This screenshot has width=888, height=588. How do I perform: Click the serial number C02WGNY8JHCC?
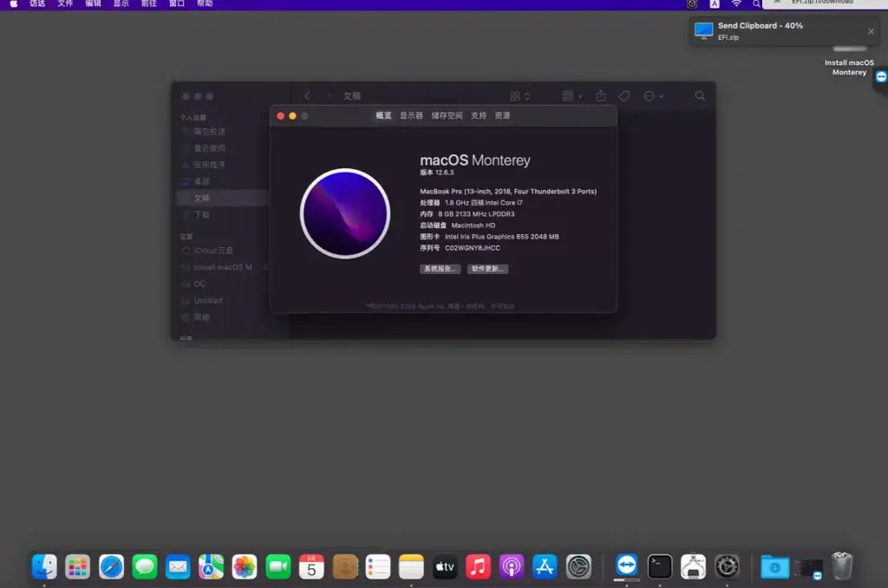coord(473,248)
